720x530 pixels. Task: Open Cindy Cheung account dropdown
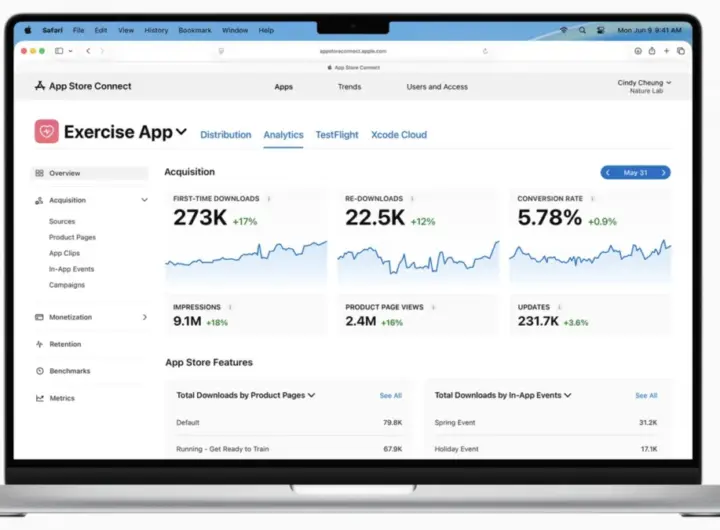click(644, 86)
